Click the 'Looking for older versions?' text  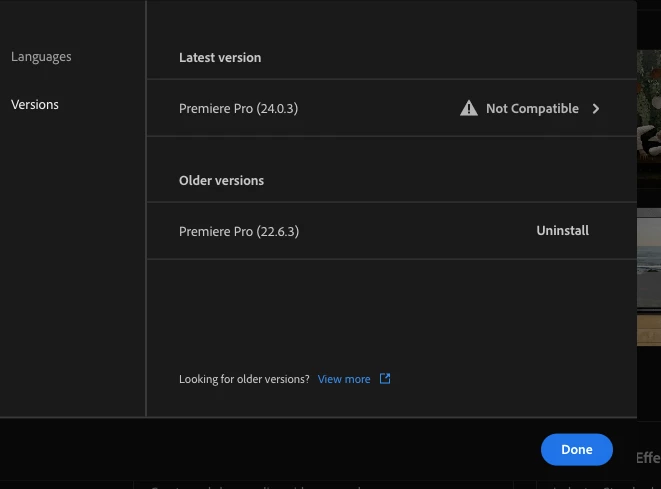(244, 379)
